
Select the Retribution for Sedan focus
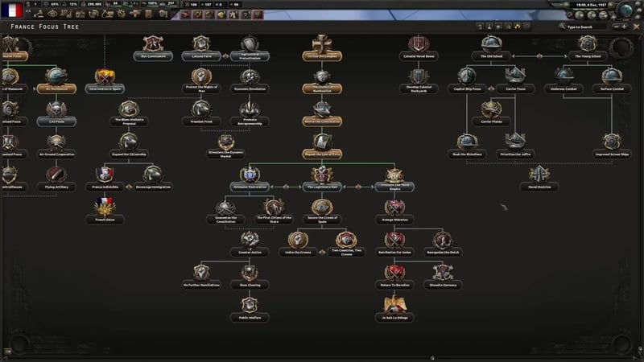[394, 245]
